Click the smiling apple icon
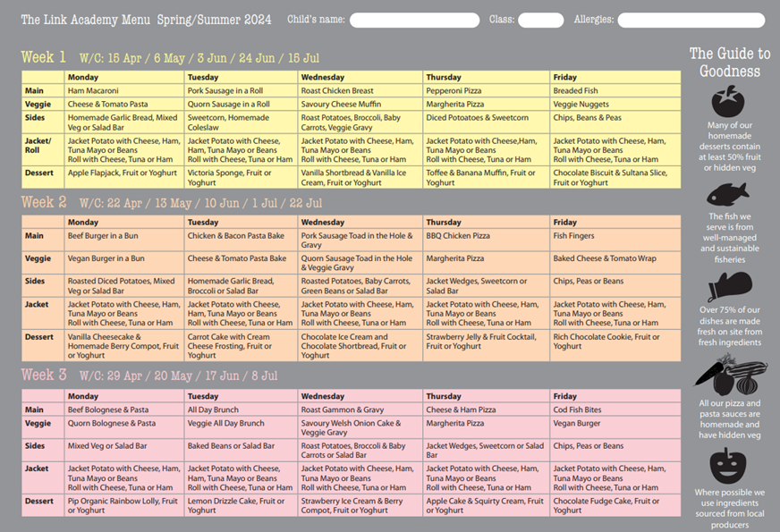 coord(728,466)
